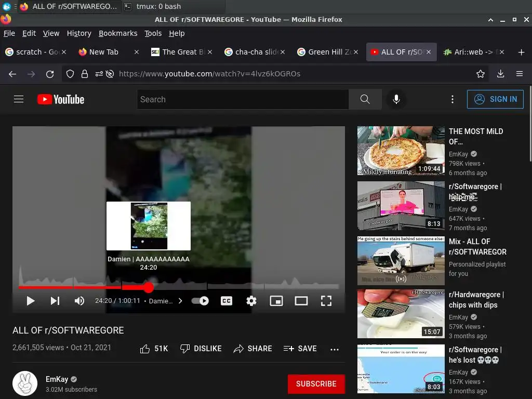Switch to tmux bash taskbar window

click(173, 6)
